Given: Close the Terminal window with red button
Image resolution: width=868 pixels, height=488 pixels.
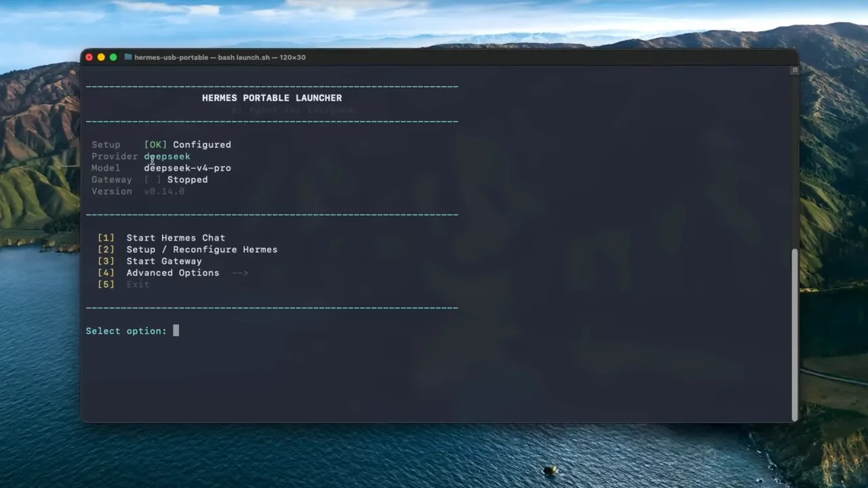Looking at the screenshot, I should pyautogui.click(x=89, y=58).
